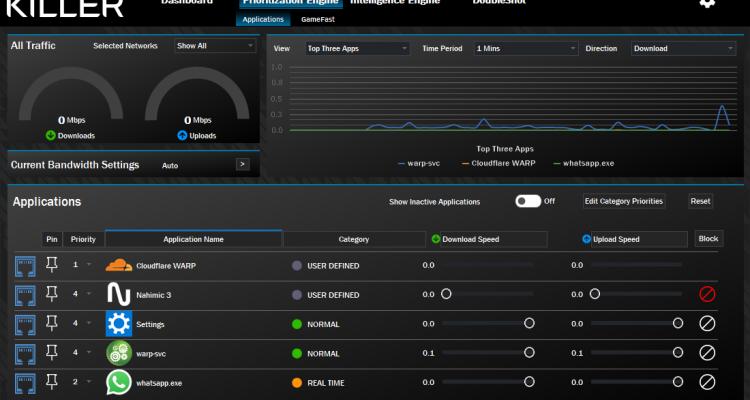This screenshot has height=400, width=750.
Task: Block the whatsapp.exe application
Action: (x=707, y=382)
